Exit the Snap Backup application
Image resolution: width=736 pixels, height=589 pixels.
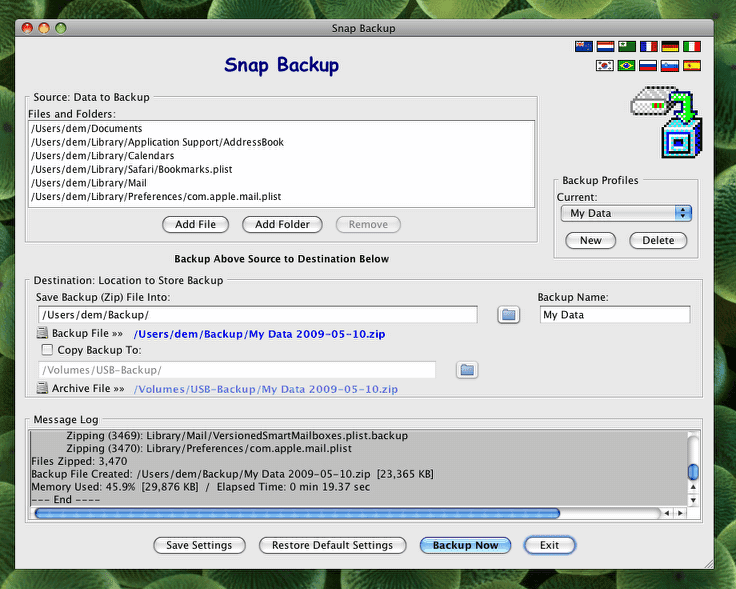(549, 545)
